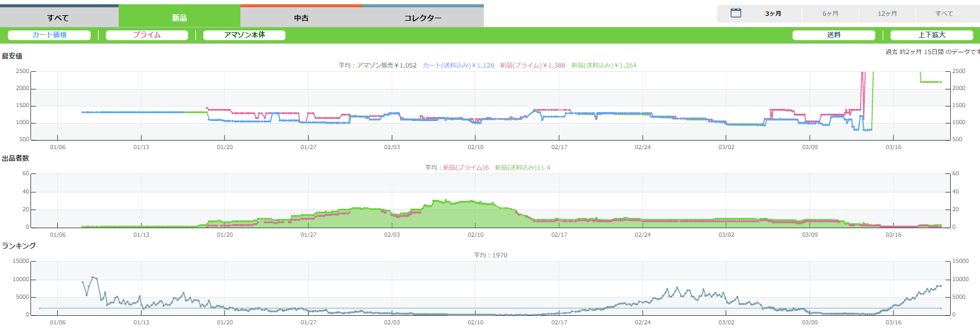Switch to the コレクター tab
This screenshot has width=980, height=328.
(x=423, y=18)
